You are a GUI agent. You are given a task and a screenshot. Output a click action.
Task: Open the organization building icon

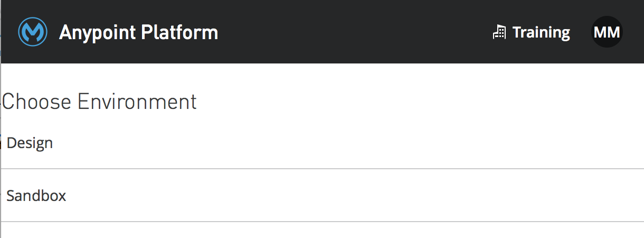pos(499,32)
